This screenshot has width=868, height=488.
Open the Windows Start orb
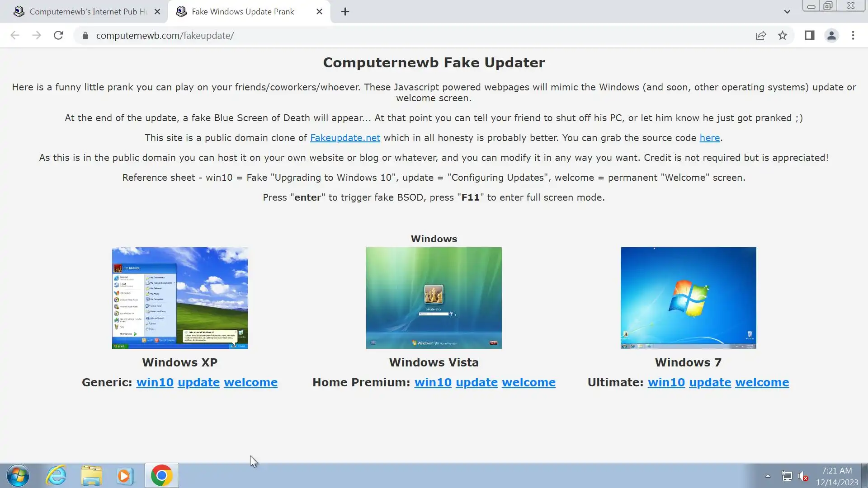(x=18, y=475)
